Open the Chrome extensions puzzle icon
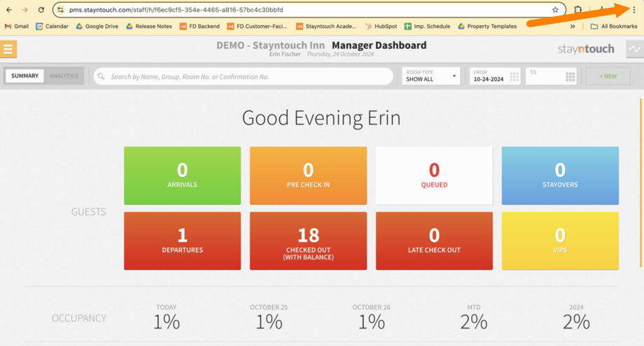The width and height of the screenshot is (644, 346). click(x=578, y=9)
